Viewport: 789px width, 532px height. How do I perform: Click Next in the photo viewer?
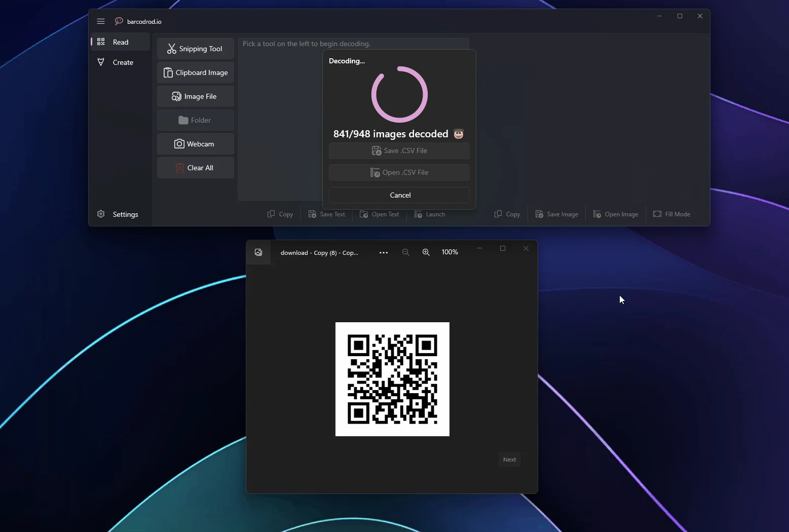coord(509,460)
